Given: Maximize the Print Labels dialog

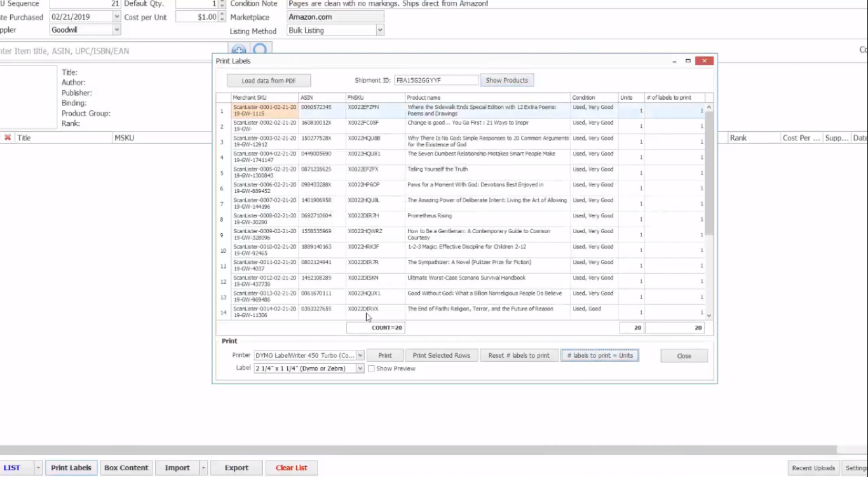Looking at the screenshot, I should click(688, 61).
